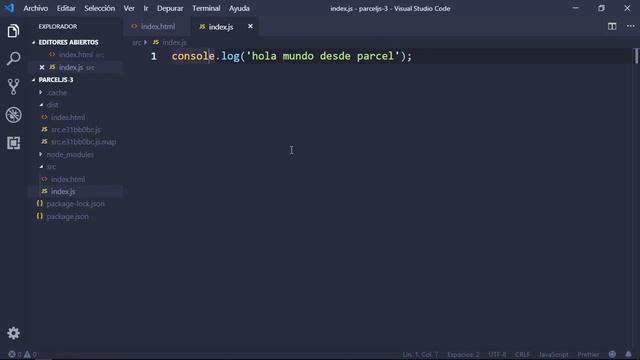Click the index.js breadcrumb segment
The image size is (640, 360).
click(174, 42)
